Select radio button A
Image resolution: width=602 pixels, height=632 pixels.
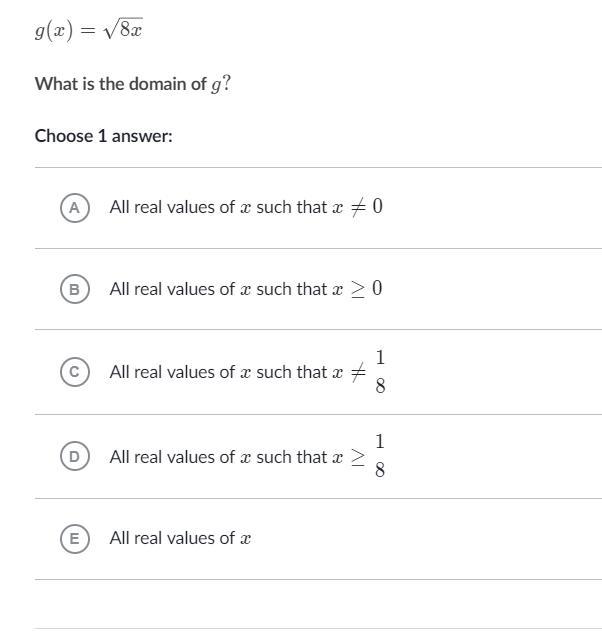coord(74,207)
